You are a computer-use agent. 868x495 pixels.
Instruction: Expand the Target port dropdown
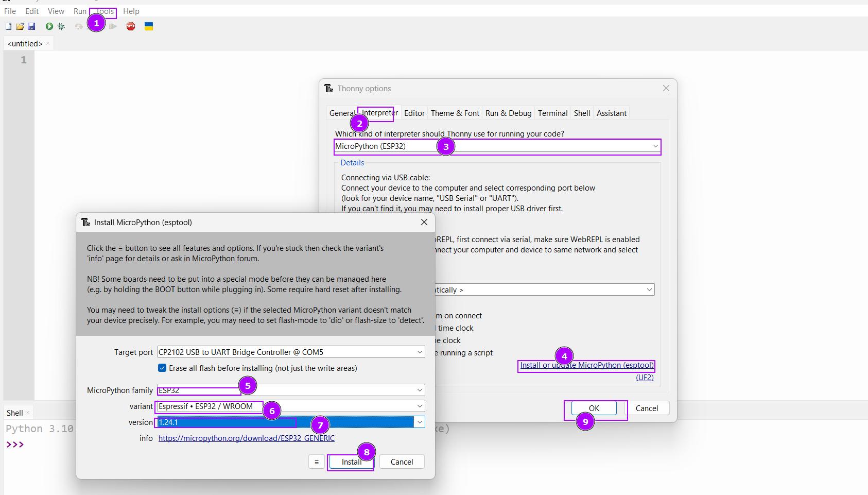click(420, 352)
